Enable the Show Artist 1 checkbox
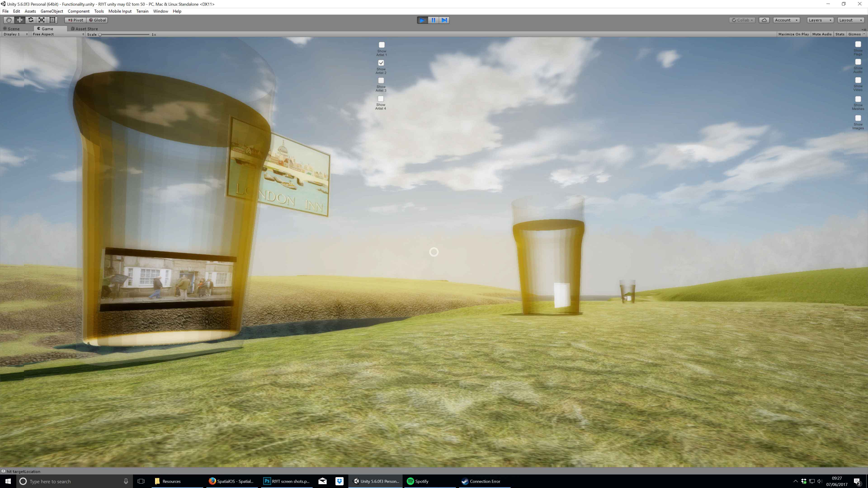The width and height of the screenshot is (868, 488). tap(381, 45)
